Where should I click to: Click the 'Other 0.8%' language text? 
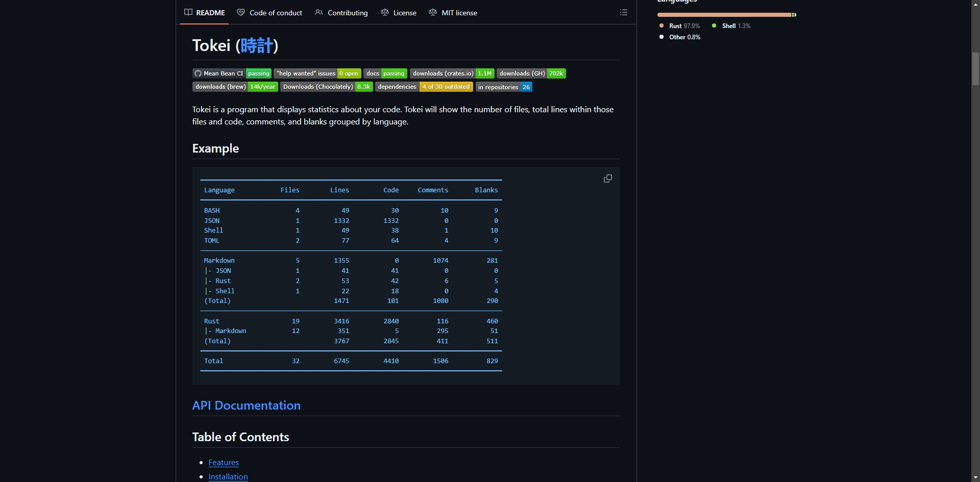[x=684, y=37]
